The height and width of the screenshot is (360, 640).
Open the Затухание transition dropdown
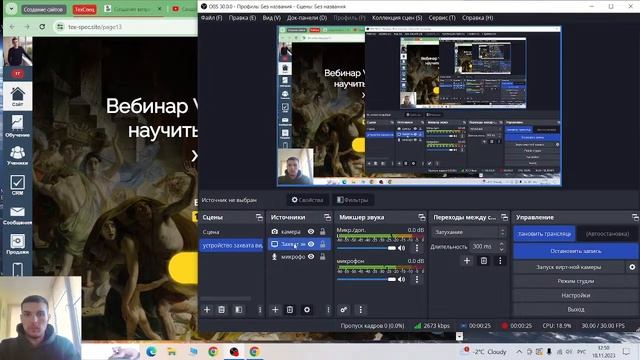[x=469, y=232]
